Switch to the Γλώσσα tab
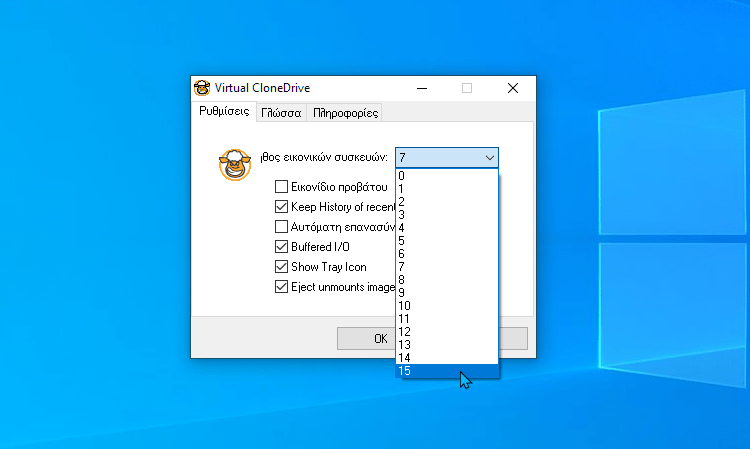 pos(281,113)
